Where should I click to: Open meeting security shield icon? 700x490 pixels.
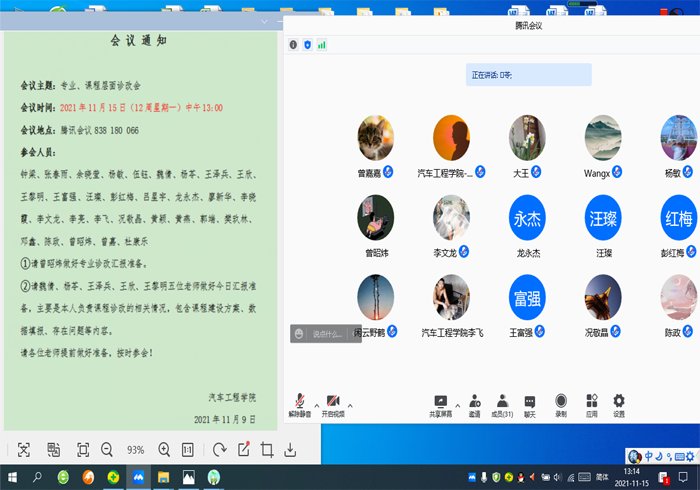(308, 45)
